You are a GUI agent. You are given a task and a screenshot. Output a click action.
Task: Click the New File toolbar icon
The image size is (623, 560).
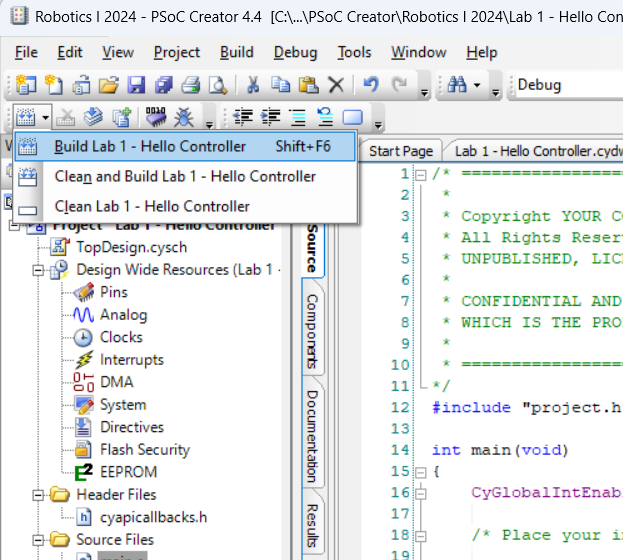click(54, 85)
